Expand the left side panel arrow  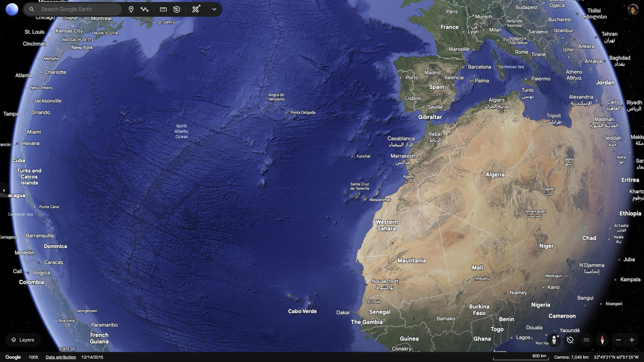click(4, 190)
